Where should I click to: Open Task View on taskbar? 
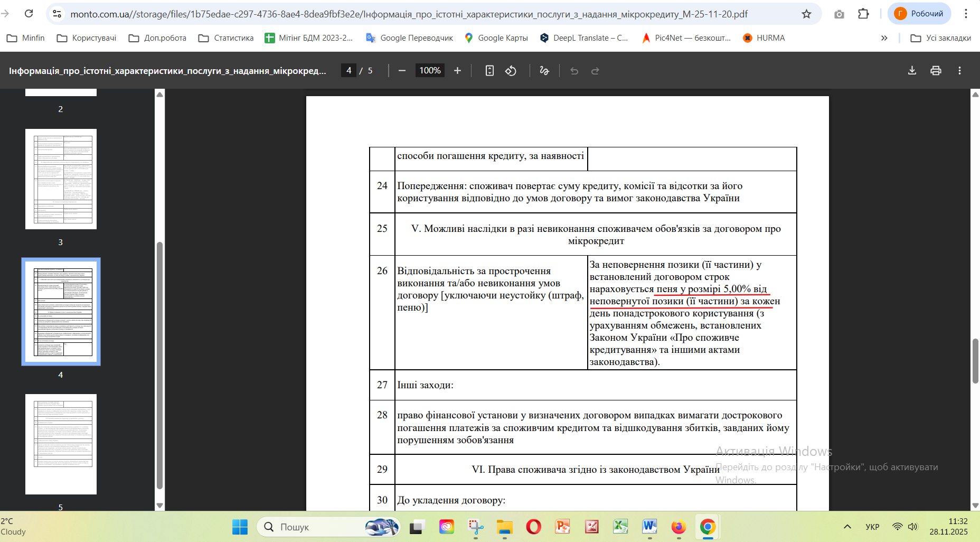(x=417, y=527)
